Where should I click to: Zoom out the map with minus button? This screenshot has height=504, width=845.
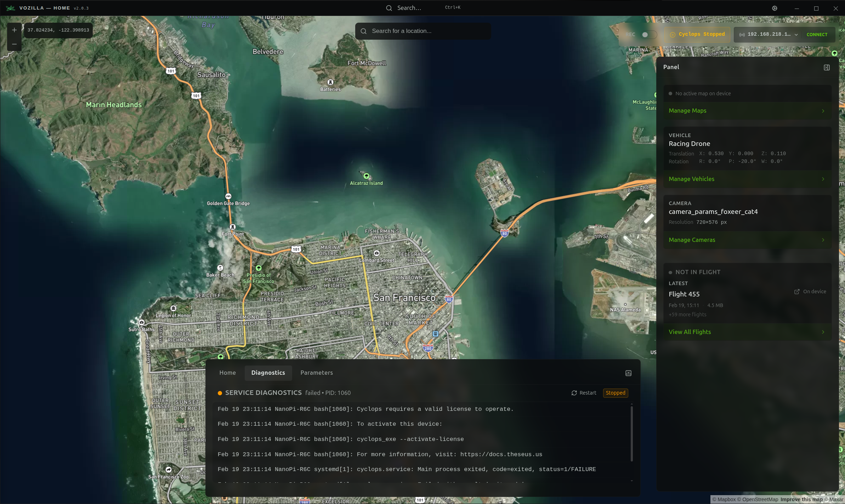14,44
